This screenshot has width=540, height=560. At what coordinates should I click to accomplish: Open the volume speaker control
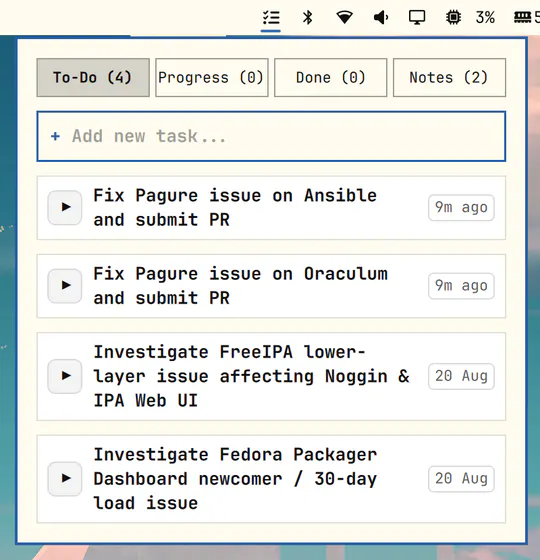coord(381,17)
